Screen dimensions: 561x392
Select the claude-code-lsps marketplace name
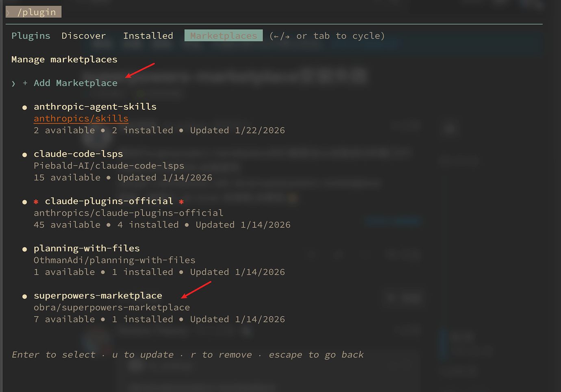(78, 154)
